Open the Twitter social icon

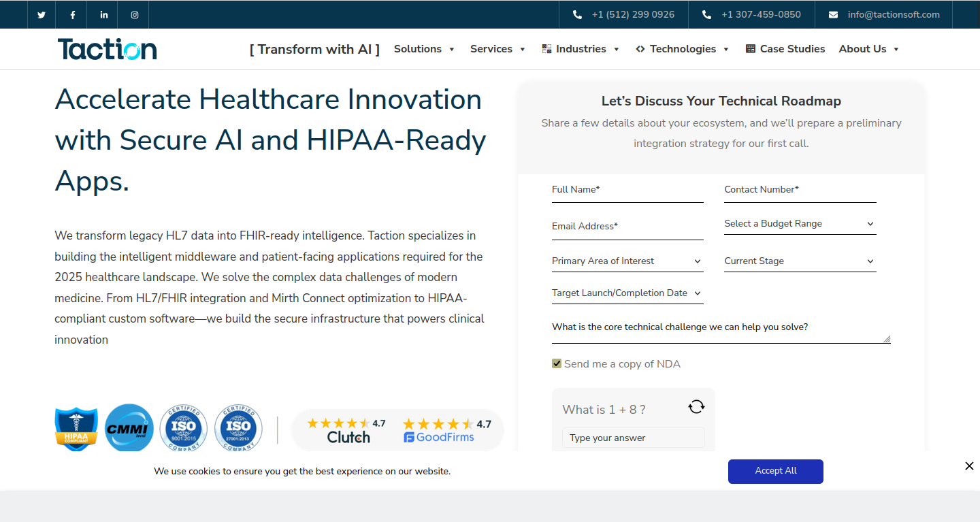(42, 15)
